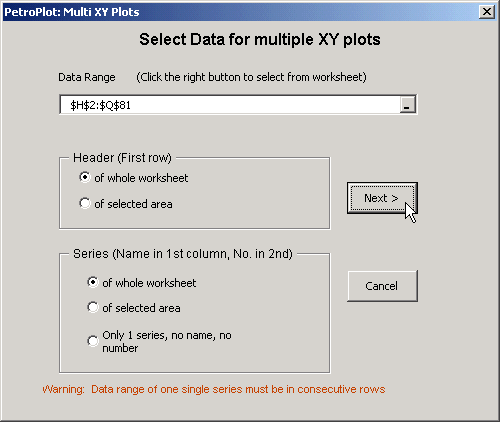Click the 'Header (First row)' group caption
500x422 pixels.
tap(122, 158)
